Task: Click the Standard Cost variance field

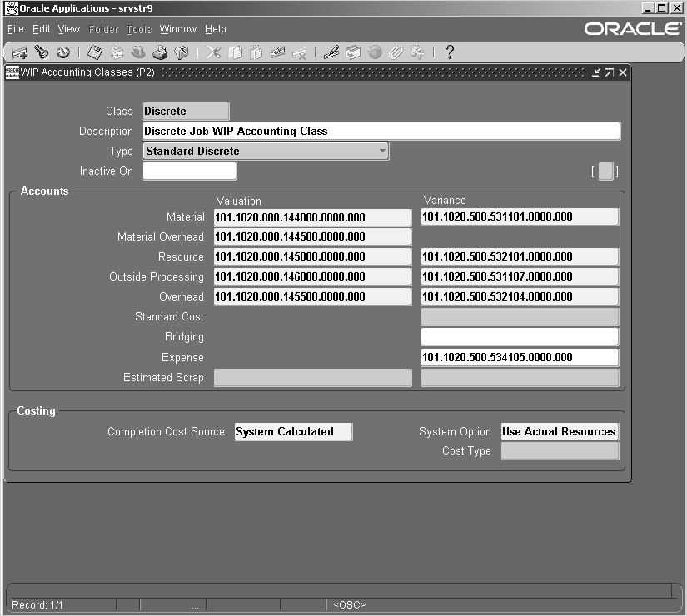Action: pyautogui.click(x=520, y=317)
